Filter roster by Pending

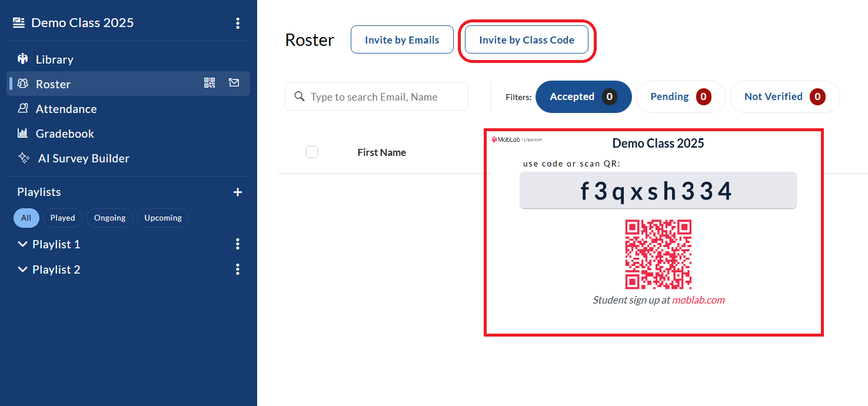(x=681, y=96)
